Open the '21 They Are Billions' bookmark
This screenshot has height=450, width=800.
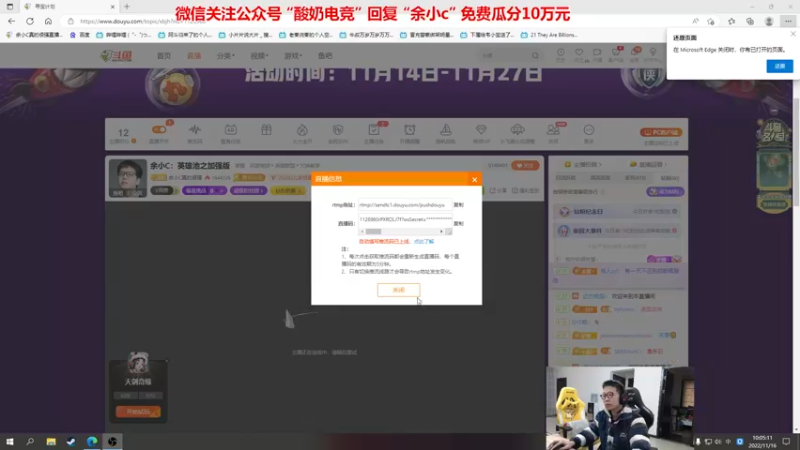[549, 35]
